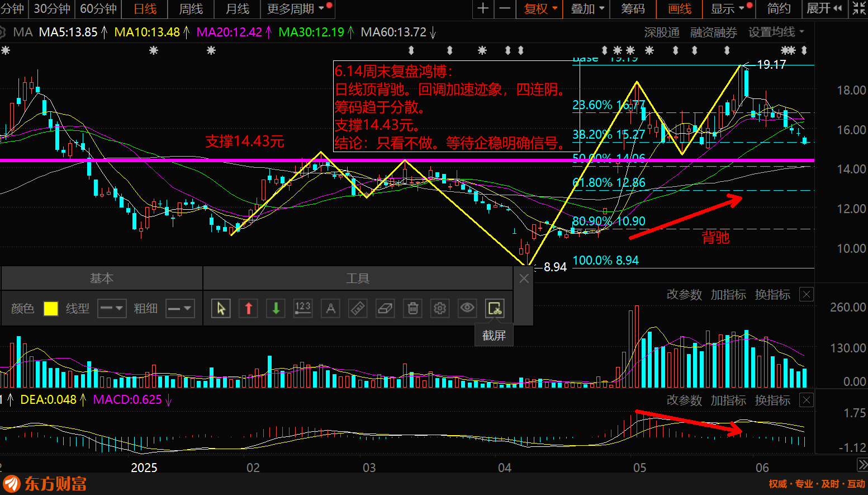
Task: Select the arrow cursor drawing tool
Action: pos(221,308)
